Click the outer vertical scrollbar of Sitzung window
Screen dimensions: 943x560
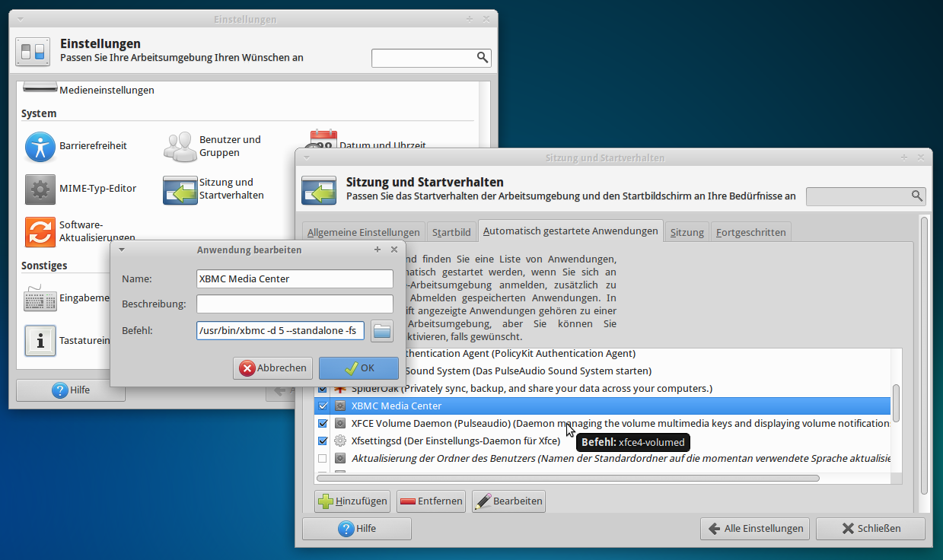tap(924, 355)
